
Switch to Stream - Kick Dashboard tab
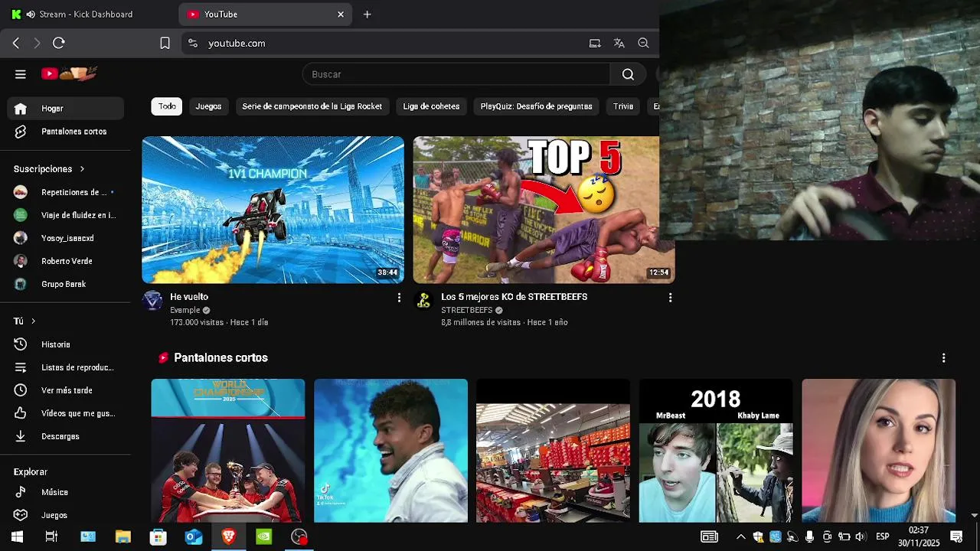pyautogui.click(x=88, y=15)
